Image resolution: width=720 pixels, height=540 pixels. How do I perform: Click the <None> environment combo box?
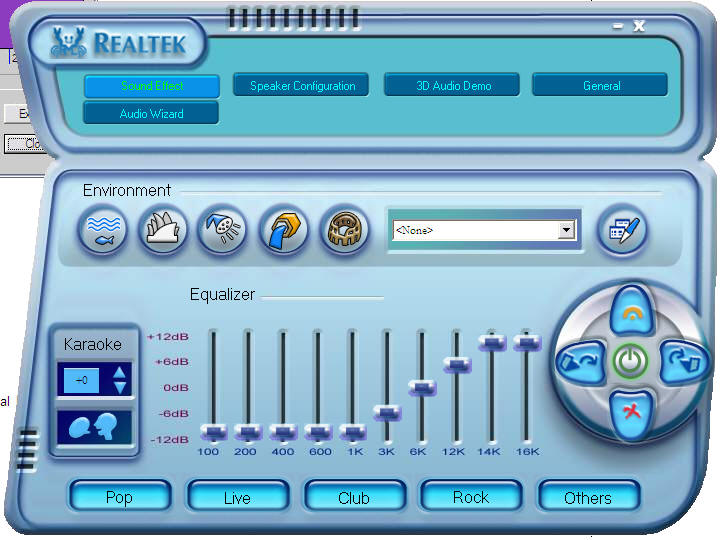click(x=484, y=230)
